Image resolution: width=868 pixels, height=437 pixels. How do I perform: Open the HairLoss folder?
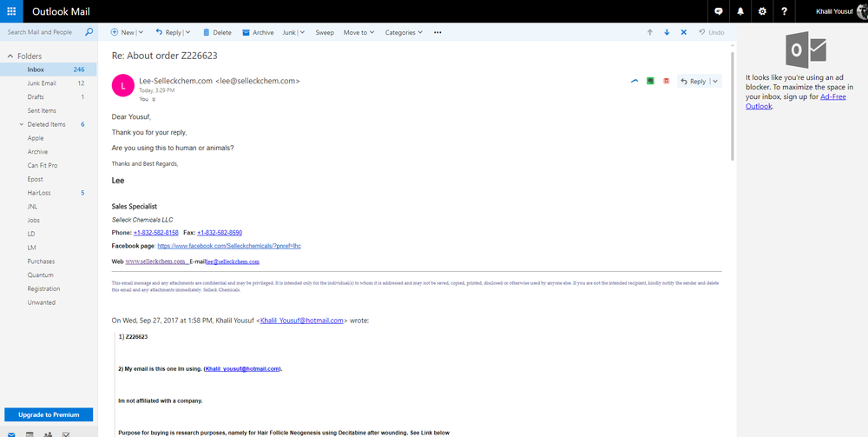[40, 192]
